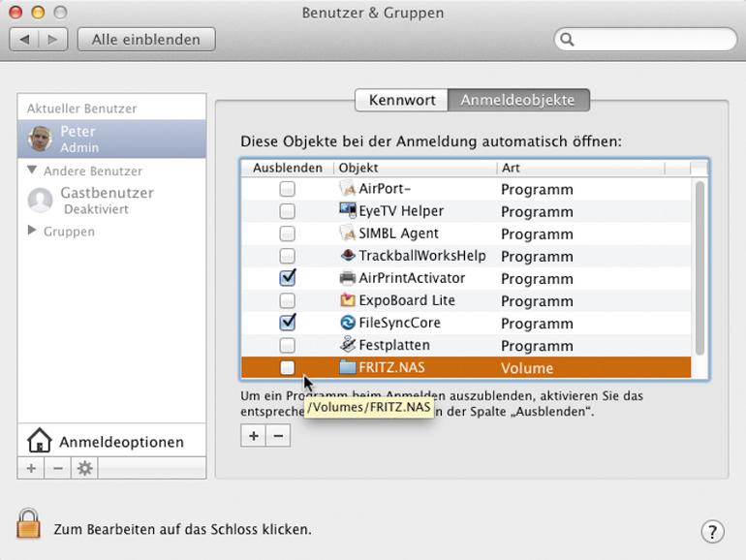Uncheck Ausblenden for AirPrintActivator
The image size is (746, 560).
[288, 278]
